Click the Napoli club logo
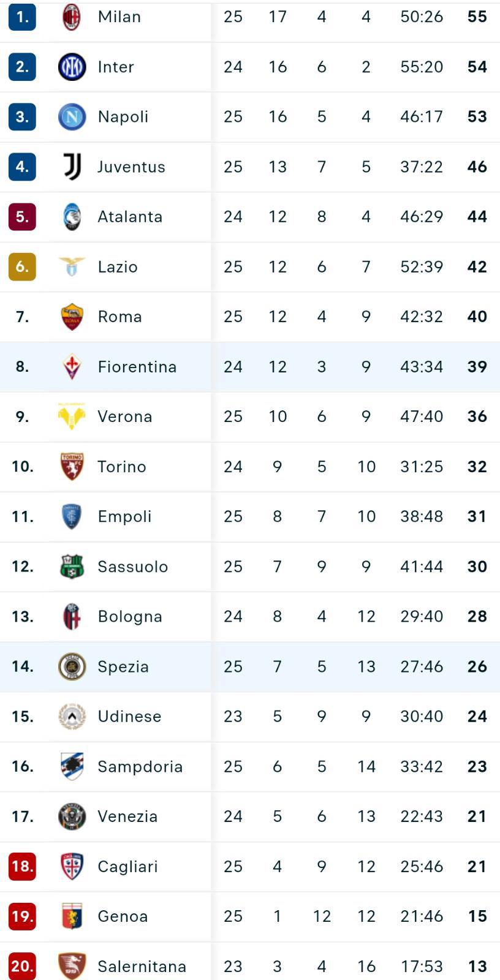The height and width of the screenshot is (980, 500). 72,116
